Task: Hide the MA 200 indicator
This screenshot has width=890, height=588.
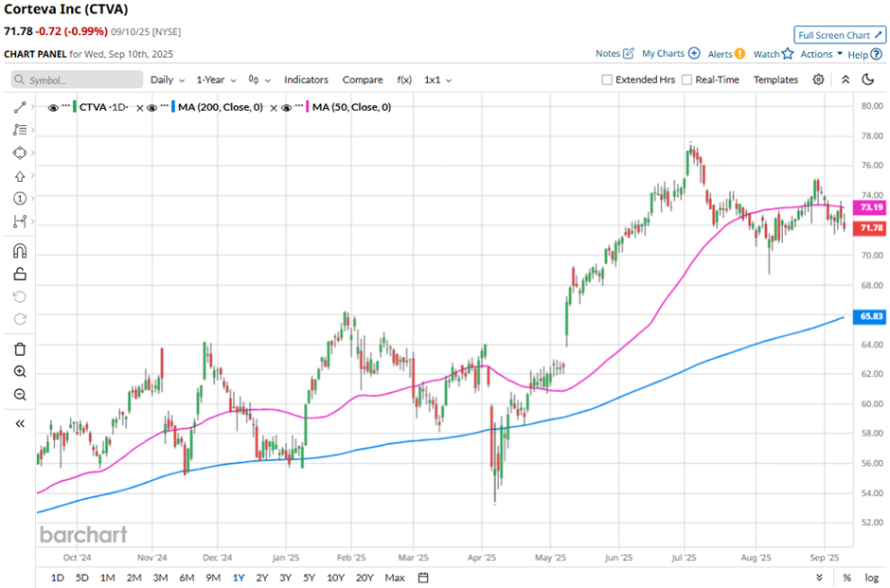Action: click(151, 108)
